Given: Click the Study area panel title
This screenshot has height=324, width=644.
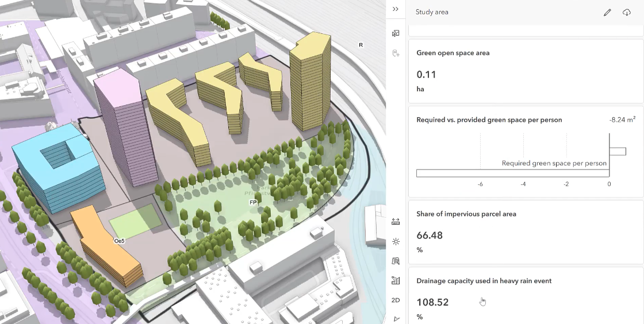Looking at the screenshot, I should tap(432, 12).
